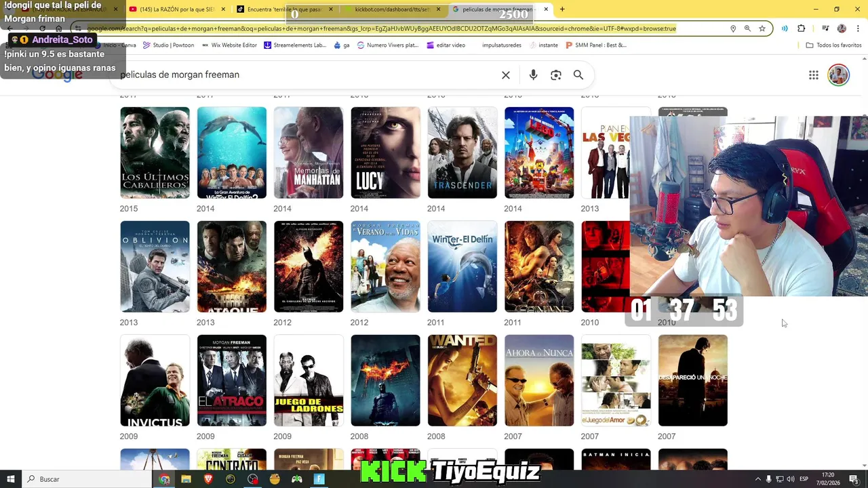This screenshot has width=868, height=488.
Task: Open the Chrome three-dot menu
Action: (856, 28)
